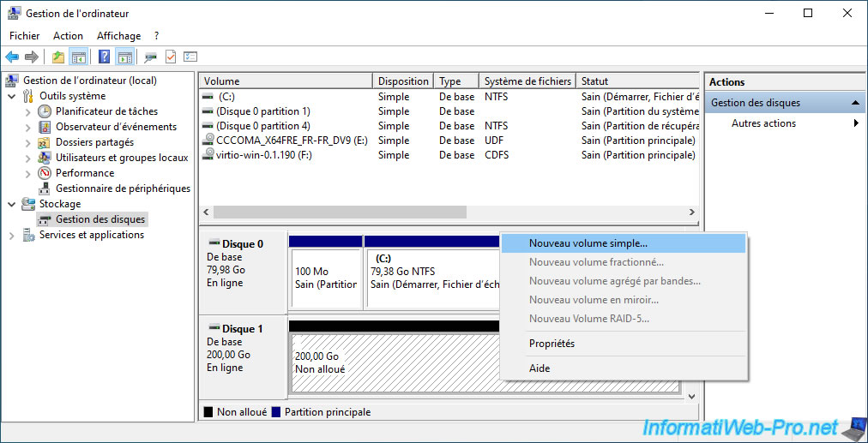
Task: Click the checklist settings toolbar icon
Action: click(190, 57)
